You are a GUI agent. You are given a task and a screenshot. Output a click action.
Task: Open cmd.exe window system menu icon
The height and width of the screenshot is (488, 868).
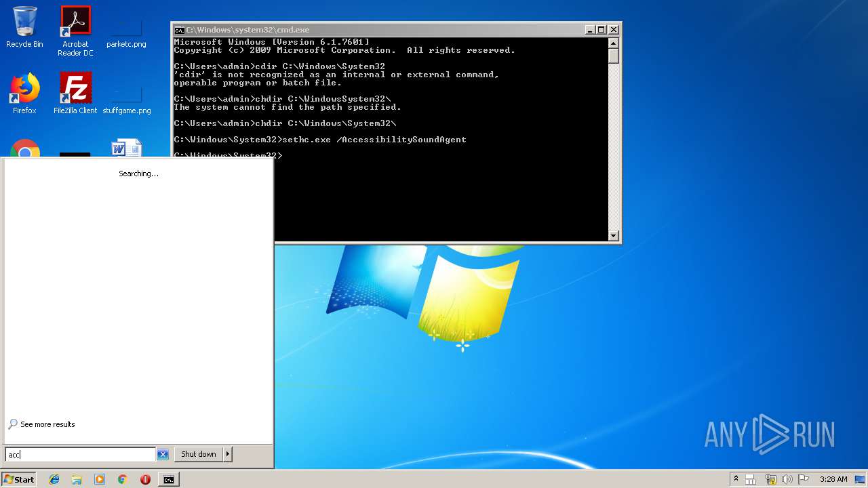179,30
